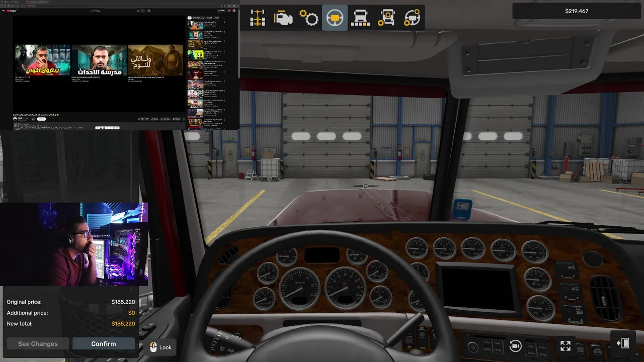This screenshot has width=644, height=362.
Task: Click the exit-door icon to leave configuration
Action: 623,343
